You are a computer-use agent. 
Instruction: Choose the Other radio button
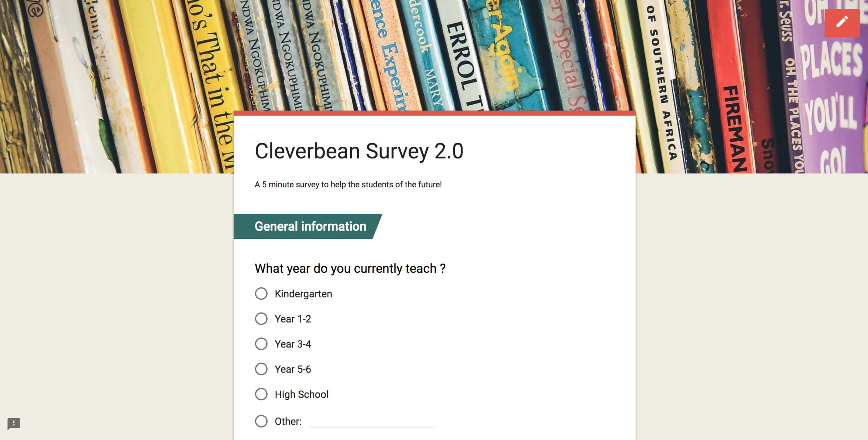tap(261, 421)
